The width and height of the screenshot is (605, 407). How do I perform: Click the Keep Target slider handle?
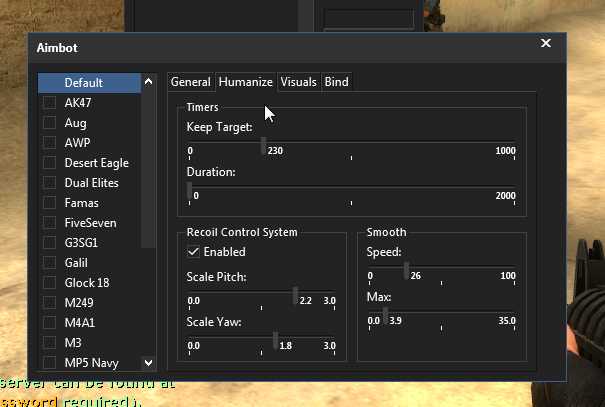pos(263,145)
